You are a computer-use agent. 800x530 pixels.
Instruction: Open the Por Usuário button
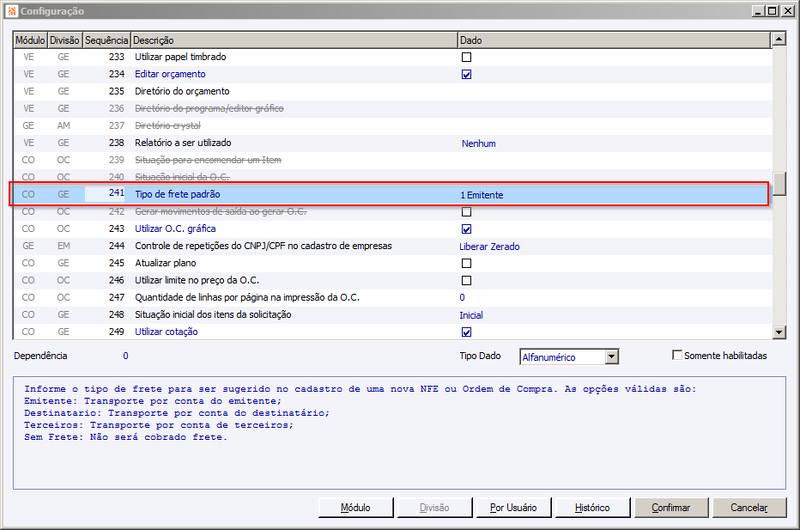click(513, 508)
